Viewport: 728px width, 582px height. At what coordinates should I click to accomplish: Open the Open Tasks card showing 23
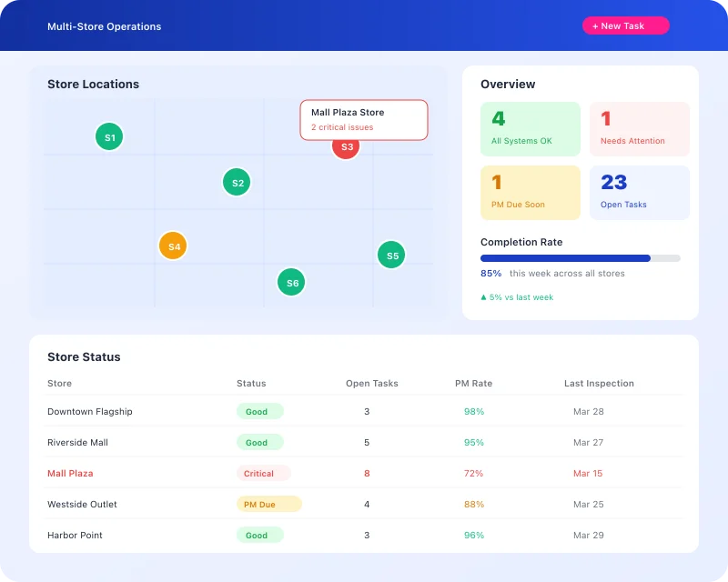click(640, 192)
